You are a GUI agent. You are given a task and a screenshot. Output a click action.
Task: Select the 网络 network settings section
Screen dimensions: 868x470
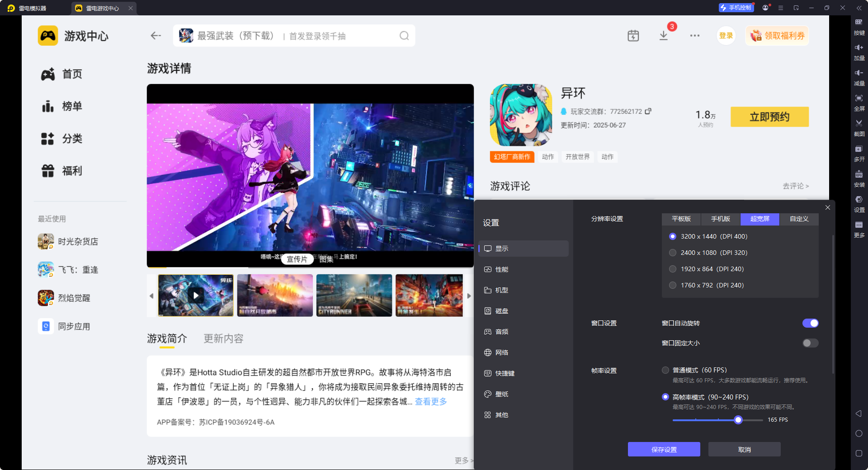pos(501,352)
